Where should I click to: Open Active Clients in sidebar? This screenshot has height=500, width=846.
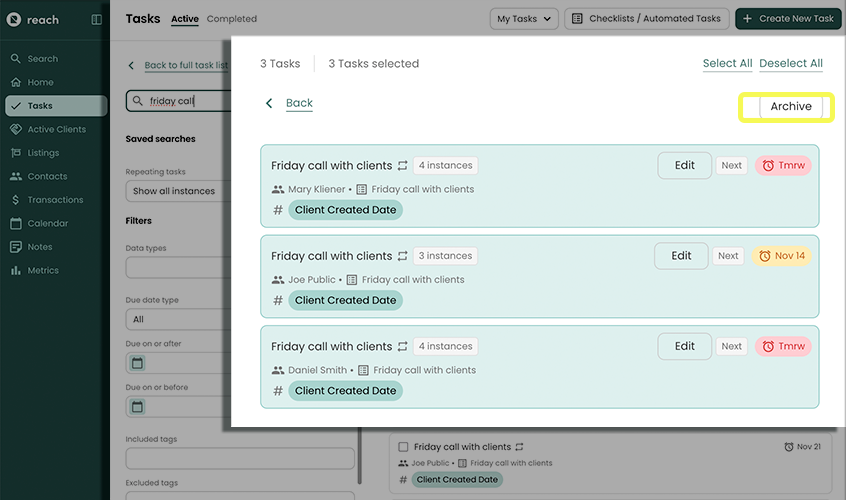point(56,129)
